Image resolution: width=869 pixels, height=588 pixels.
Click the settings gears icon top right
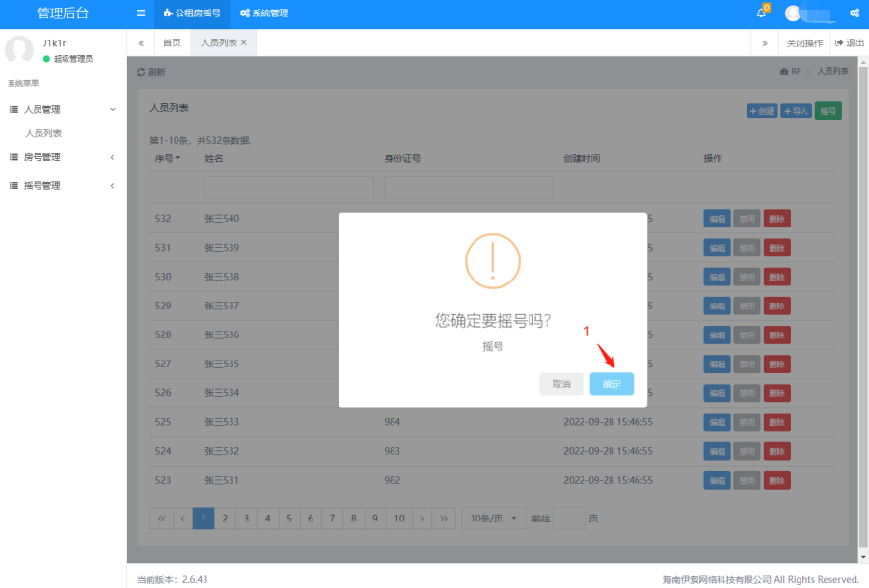click(x=854, y=13)
